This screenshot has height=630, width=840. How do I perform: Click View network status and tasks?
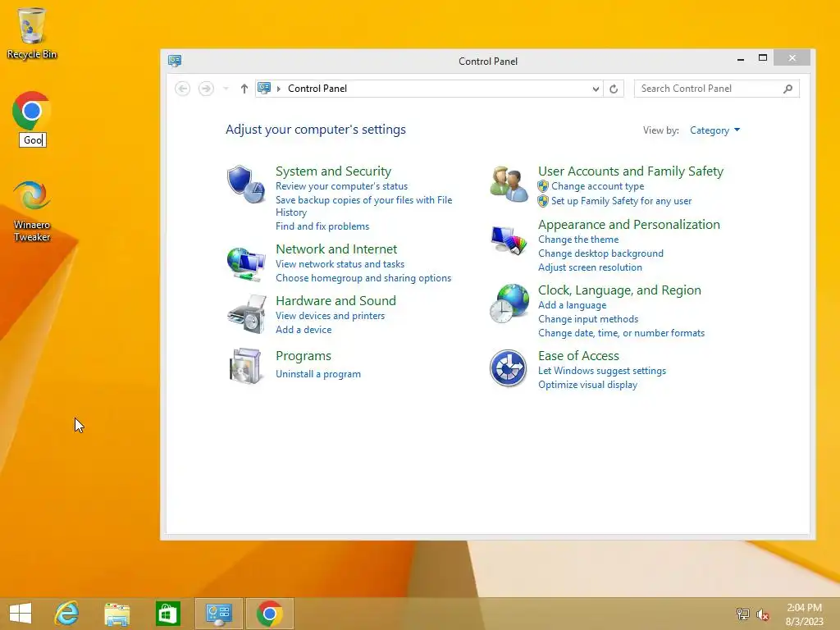pyautogui.click(x=340, y=264)
